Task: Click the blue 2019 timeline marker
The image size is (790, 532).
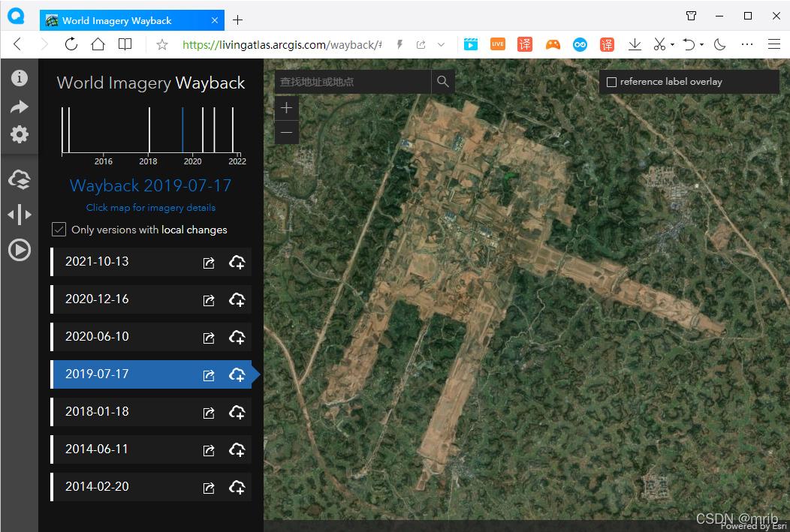Action: tap(182, 130)
